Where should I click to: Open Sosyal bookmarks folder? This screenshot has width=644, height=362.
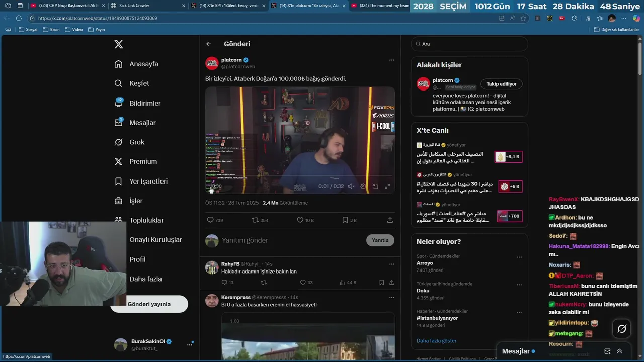[x=28, y=29]
